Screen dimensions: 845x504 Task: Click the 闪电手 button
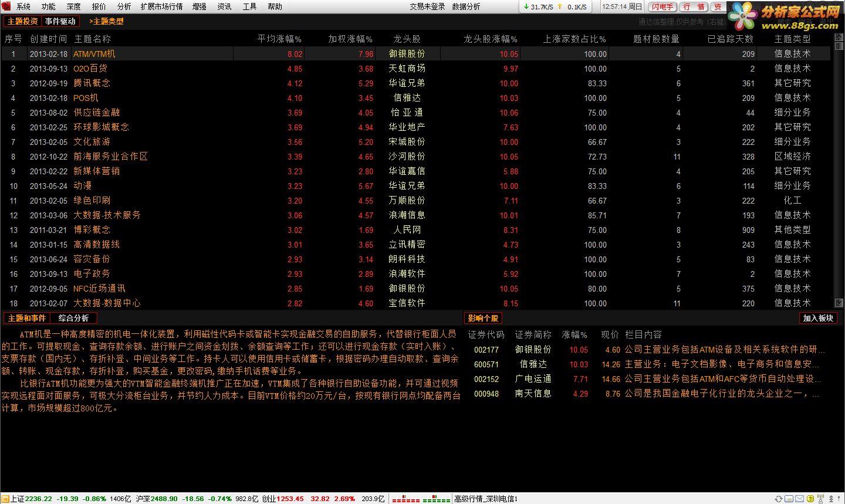tap(663, 6)
